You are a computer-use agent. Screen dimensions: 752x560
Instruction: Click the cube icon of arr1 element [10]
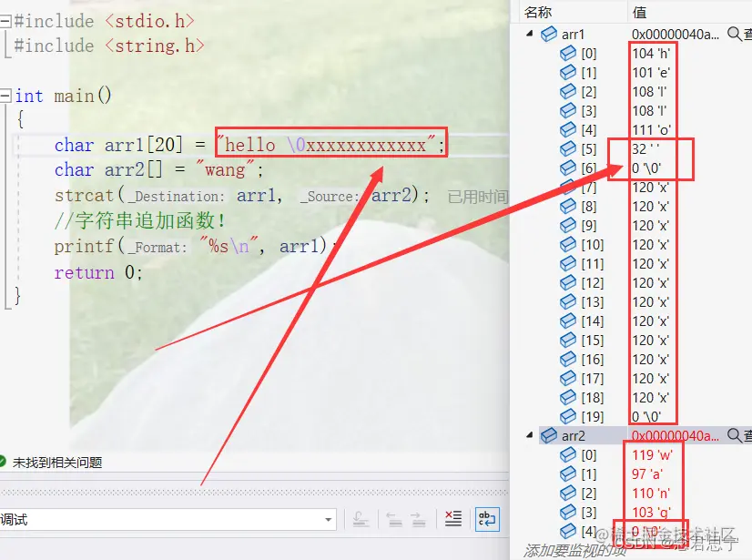(x=568, y=244)
